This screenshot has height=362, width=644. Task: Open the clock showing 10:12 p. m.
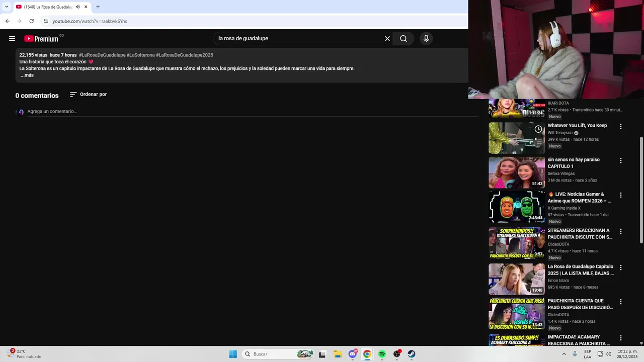pyautogui.click(x=627, y=354)
